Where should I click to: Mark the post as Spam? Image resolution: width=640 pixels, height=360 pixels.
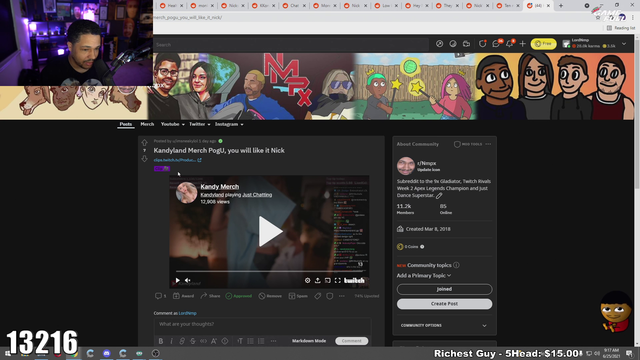pyautogui.click(x=298, y=296)
